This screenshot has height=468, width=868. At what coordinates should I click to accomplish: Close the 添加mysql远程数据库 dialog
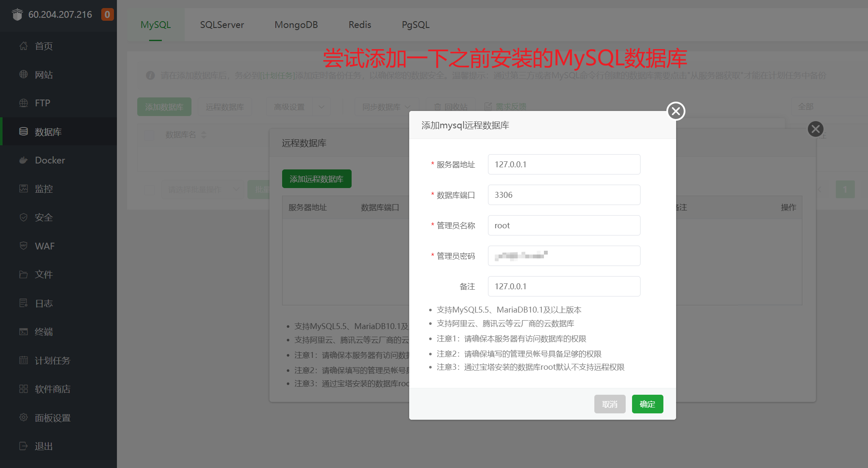[x=676, y=111]
